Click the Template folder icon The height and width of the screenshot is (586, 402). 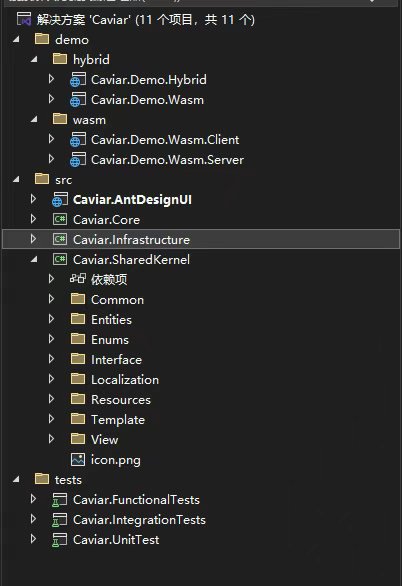coord(78,419)
